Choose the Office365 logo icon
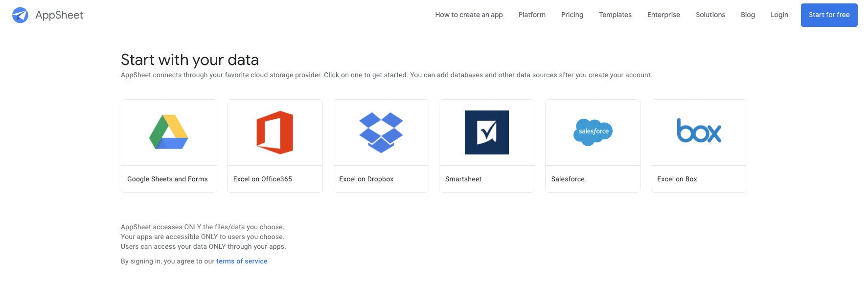The height and width of the screenshot is (306, 868). [x=275, y=132]
